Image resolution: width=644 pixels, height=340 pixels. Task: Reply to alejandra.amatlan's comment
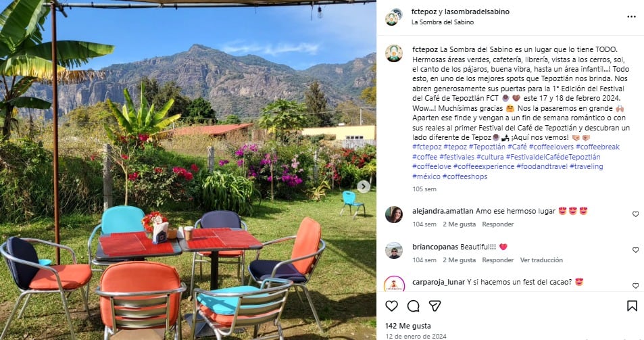pyautogui.click(x=498, y=224)
